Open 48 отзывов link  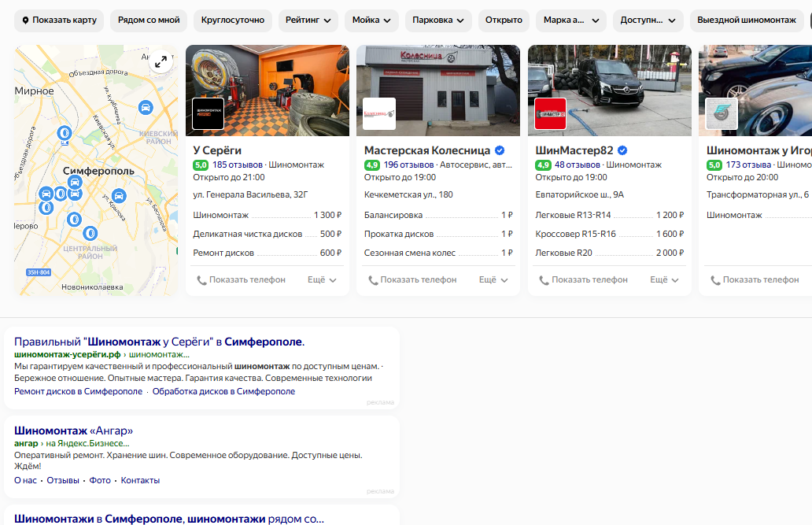577,165
